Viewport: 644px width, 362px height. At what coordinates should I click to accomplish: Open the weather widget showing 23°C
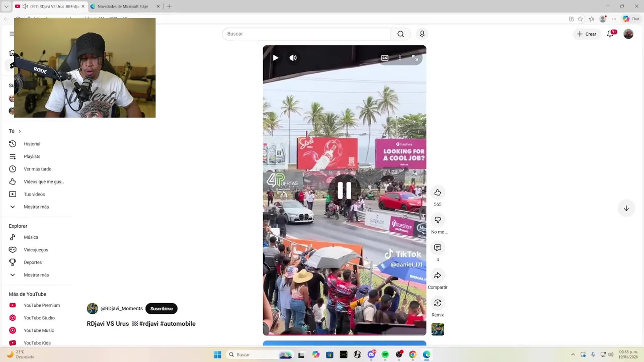pos(20,354)
